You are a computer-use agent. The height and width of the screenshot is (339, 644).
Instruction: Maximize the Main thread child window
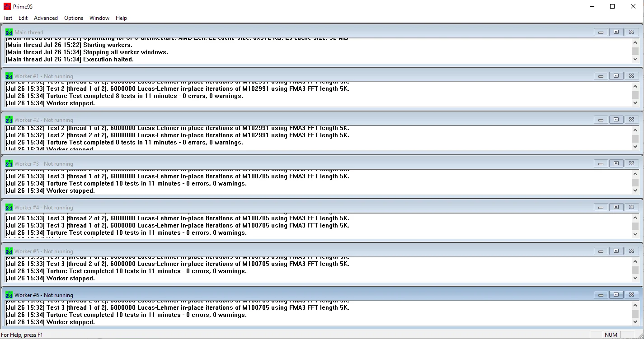pyautogui.click(x=616, y=32)
